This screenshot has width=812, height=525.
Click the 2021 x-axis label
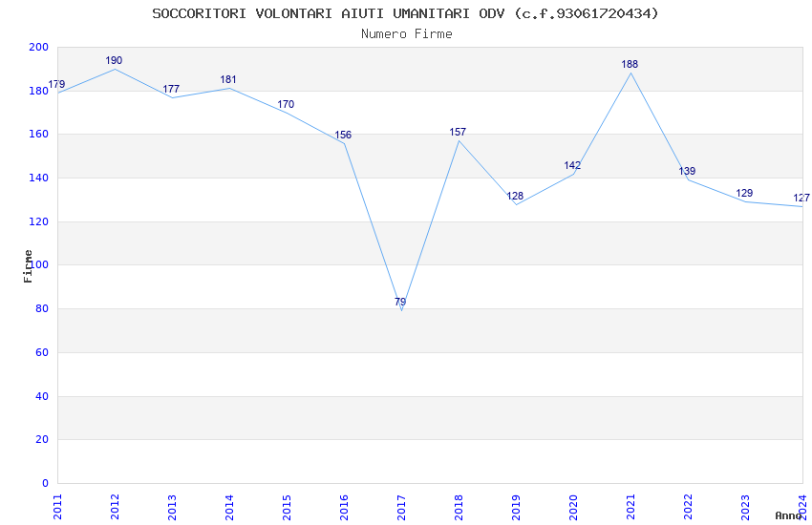coord(630,507)
